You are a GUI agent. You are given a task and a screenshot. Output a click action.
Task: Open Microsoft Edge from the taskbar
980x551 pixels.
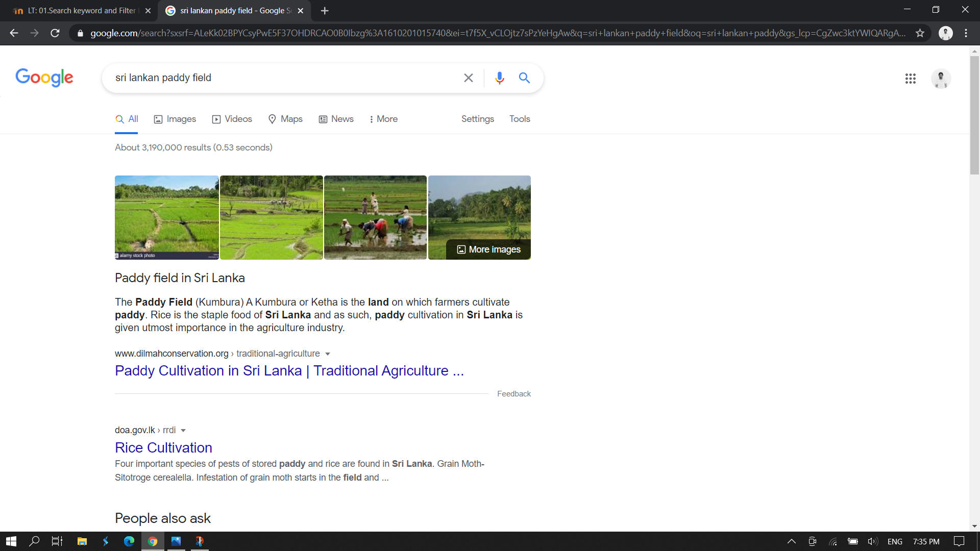point(129,541)
